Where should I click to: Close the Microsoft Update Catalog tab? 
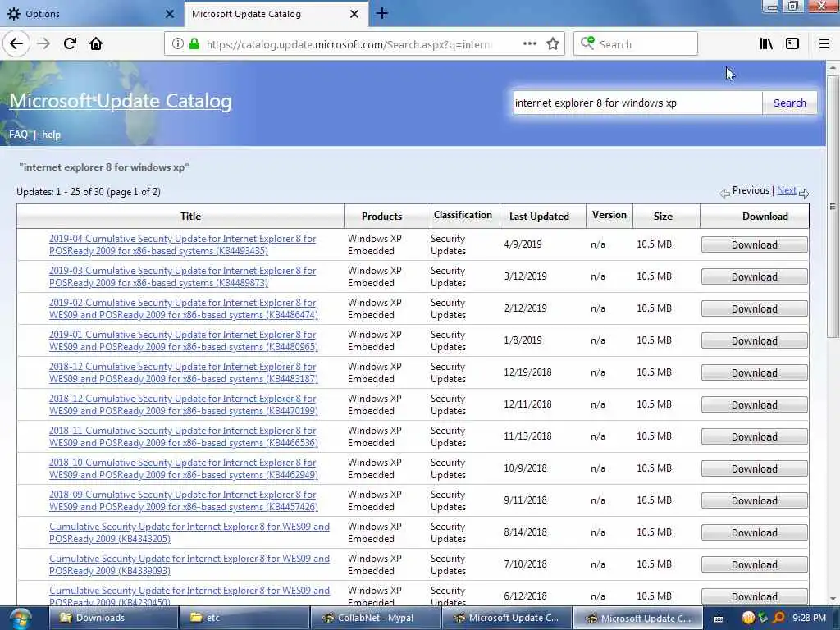coord(354,14)
